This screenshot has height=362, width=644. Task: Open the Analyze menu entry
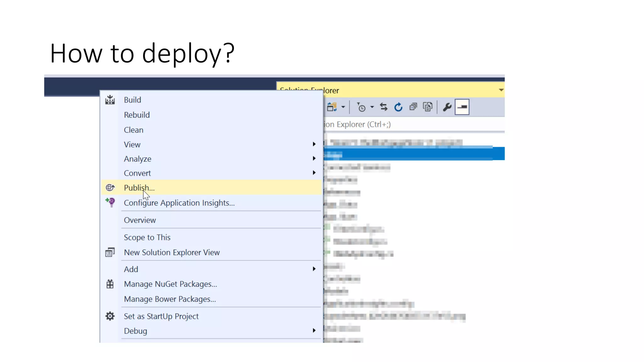211,159
